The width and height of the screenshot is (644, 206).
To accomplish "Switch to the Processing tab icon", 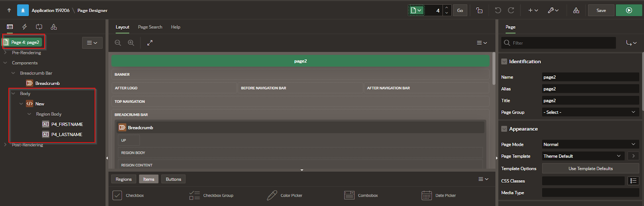I will pos(39,27).
